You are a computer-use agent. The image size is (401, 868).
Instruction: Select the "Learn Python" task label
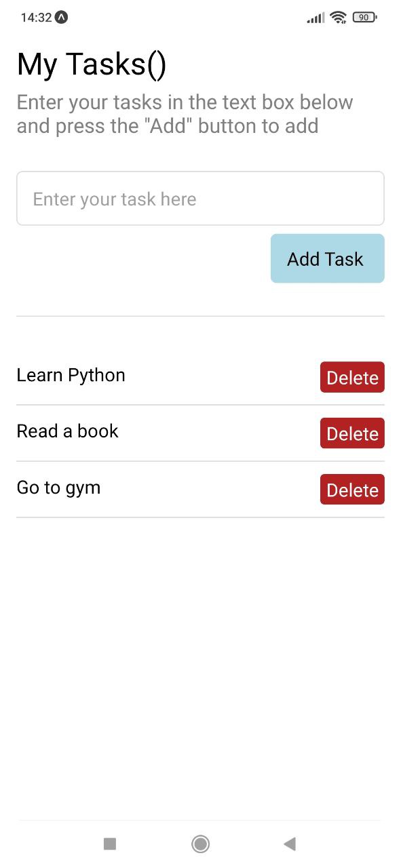71,375
